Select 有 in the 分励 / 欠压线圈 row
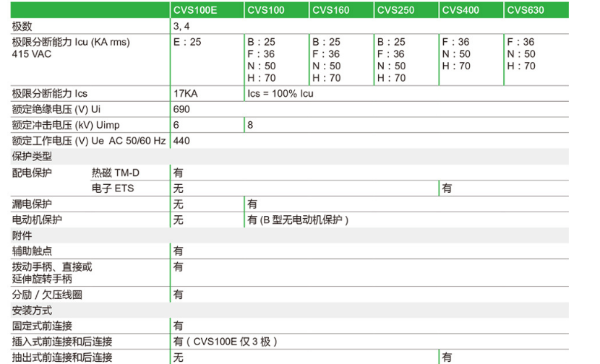The width and height of the screenshot is (600, 364). 179,295
